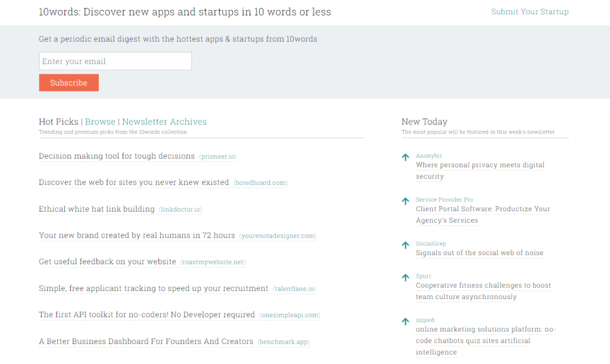Screen dimensions: 610x364
Task: Visit yourenotadesigner.com brand service
Action: 278,236
